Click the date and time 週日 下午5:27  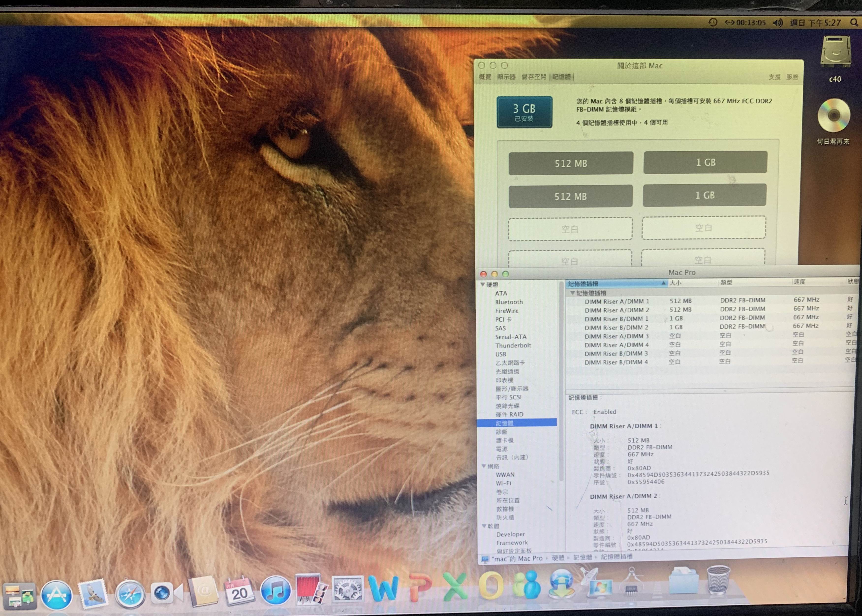point(815,23)
